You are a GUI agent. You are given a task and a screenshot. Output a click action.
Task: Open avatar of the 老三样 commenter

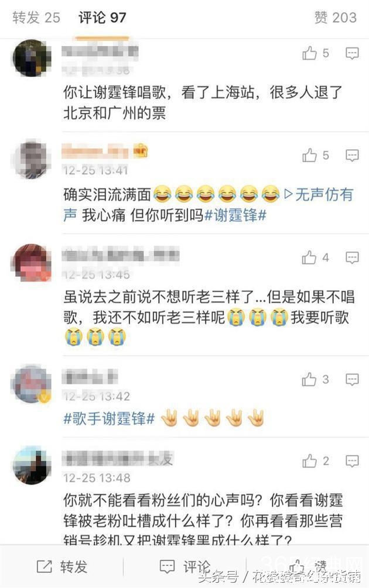[31, 262]
